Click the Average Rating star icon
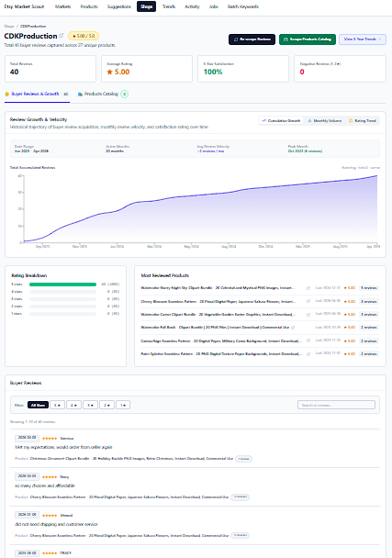The width and height of the screenshot is (392, 558). 109,72
